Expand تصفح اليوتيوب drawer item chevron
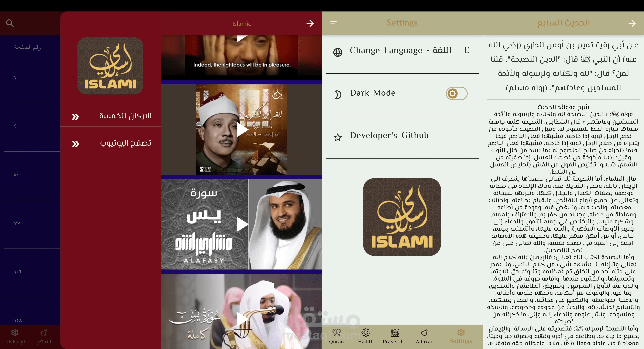 [x=75, y=144]
